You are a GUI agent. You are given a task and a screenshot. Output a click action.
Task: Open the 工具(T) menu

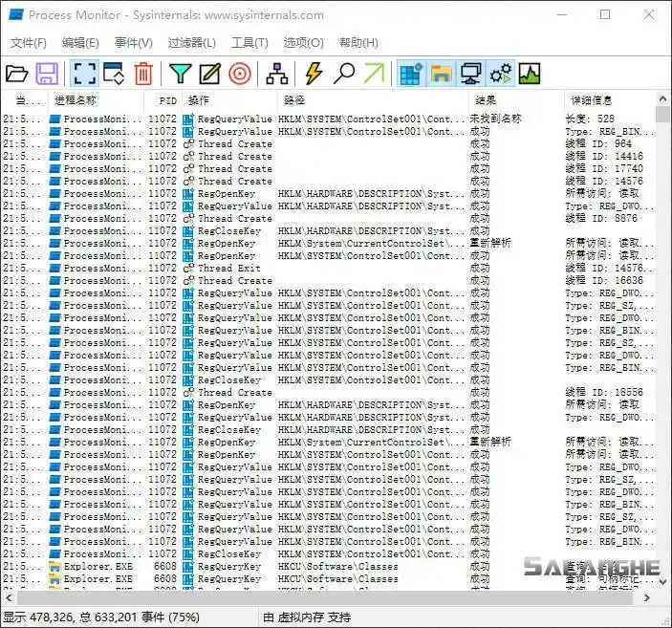(249, 42)
